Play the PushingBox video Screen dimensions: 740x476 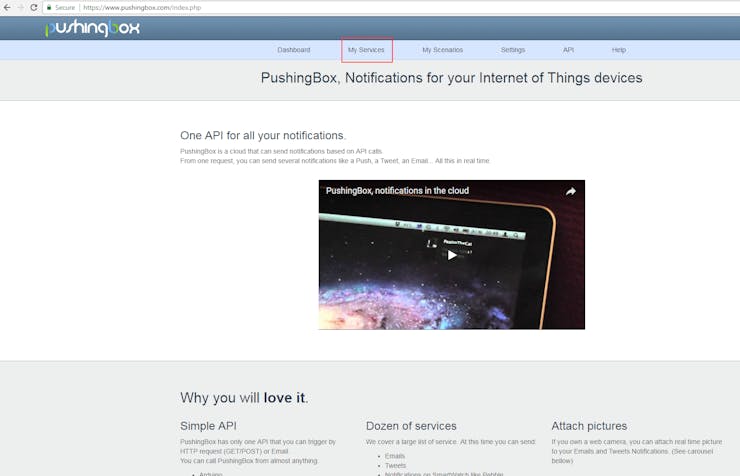click(452, 255)
